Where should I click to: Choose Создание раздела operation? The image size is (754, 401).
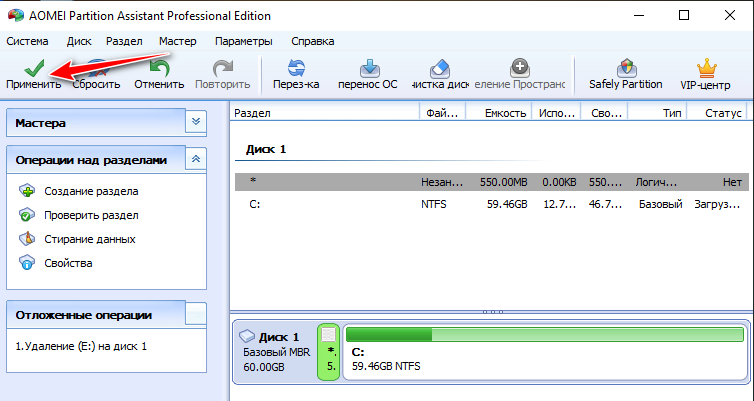pyautogui.click(x=91, y=191)
